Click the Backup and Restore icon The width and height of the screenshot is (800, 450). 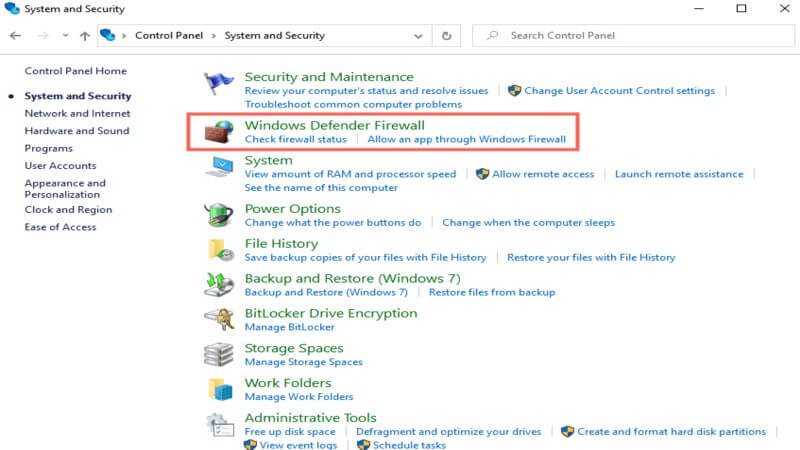[219, 284]
